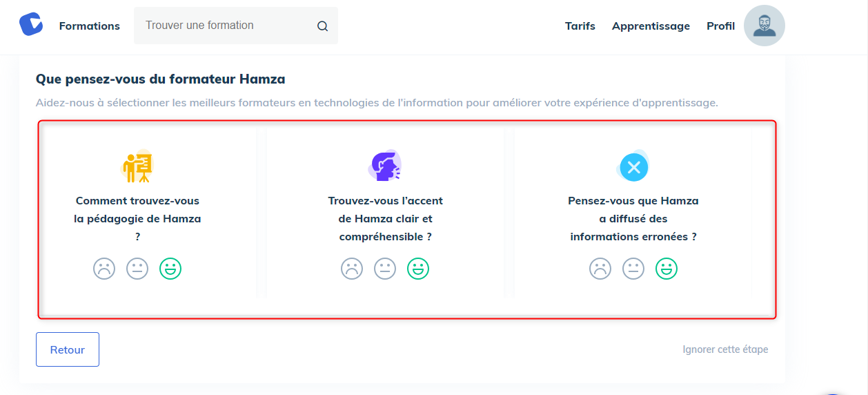Click the Retour button

click(68, 349)
